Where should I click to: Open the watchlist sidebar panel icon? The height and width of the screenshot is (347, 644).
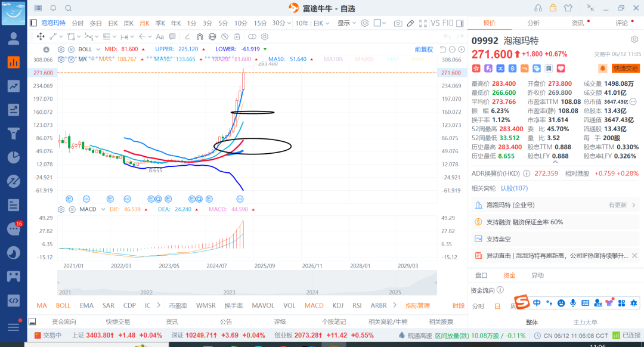tap(38, 8)
